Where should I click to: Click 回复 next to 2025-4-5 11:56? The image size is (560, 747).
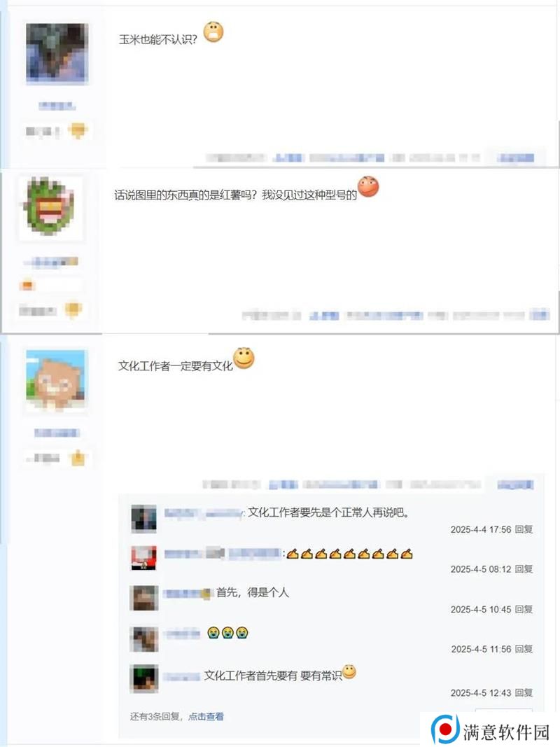coord(524,649)
